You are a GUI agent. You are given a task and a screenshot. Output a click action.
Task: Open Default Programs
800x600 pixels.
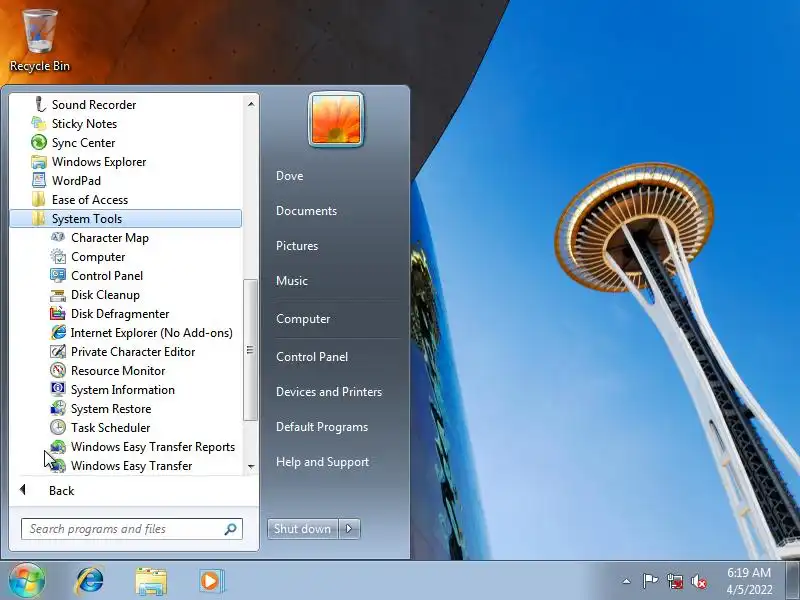click(x=321, y=427)
